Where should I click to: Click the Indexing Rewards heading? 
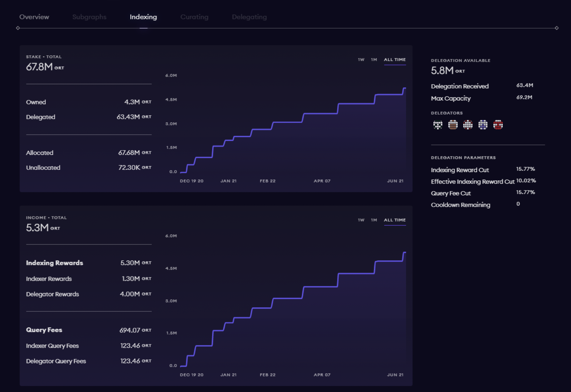click(x=54, y=263)
